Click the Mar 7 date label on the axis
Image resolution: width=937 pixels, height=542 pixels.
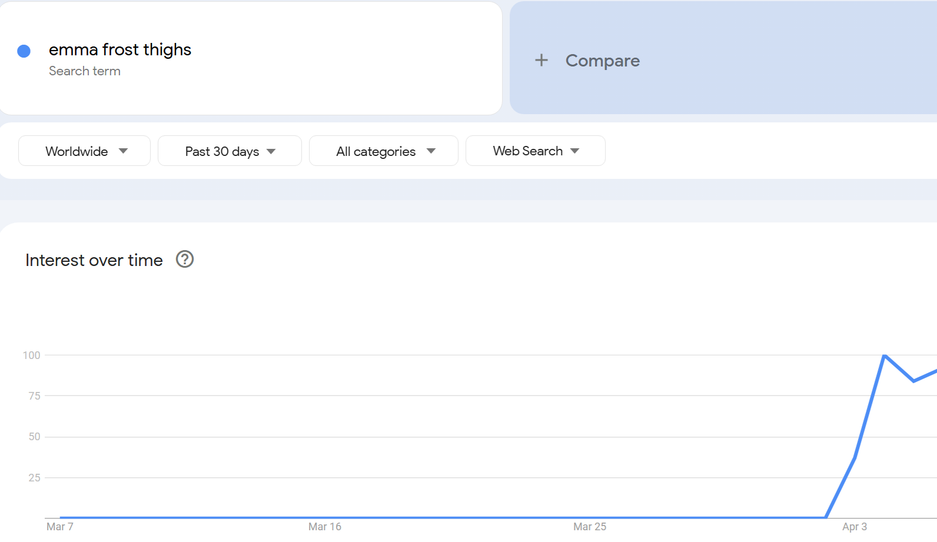click(x=60, y=526)
